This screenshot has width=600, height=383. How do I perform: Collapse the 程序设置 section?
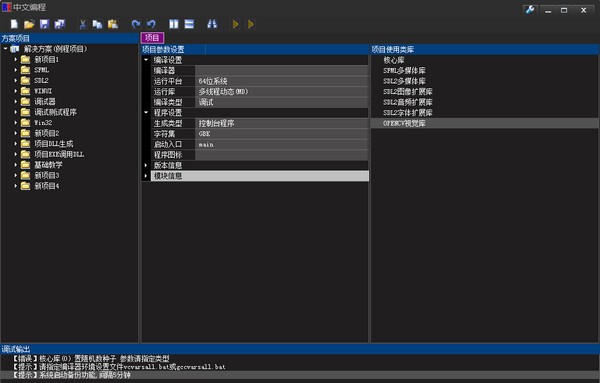[146, 112]
